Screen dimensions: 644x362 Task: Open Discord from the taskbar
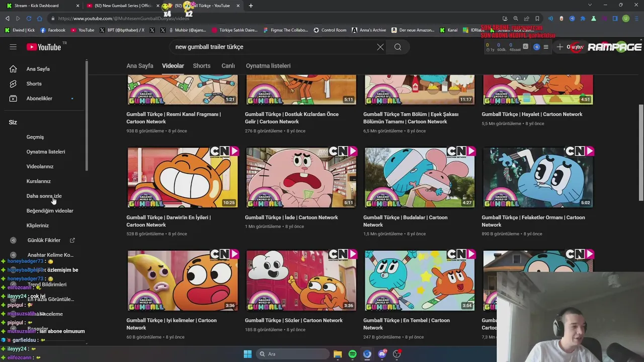[382, 354]
